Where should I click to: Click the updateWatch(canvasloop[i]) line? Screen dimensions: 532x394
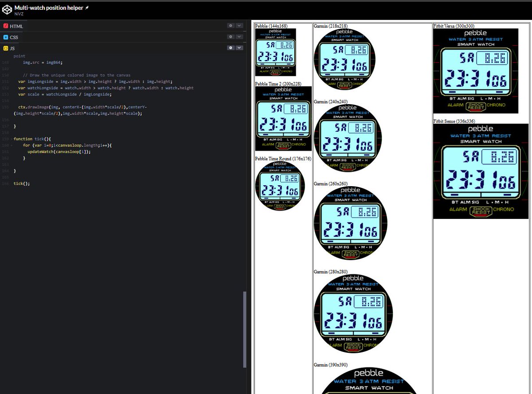tap(59, 152)
